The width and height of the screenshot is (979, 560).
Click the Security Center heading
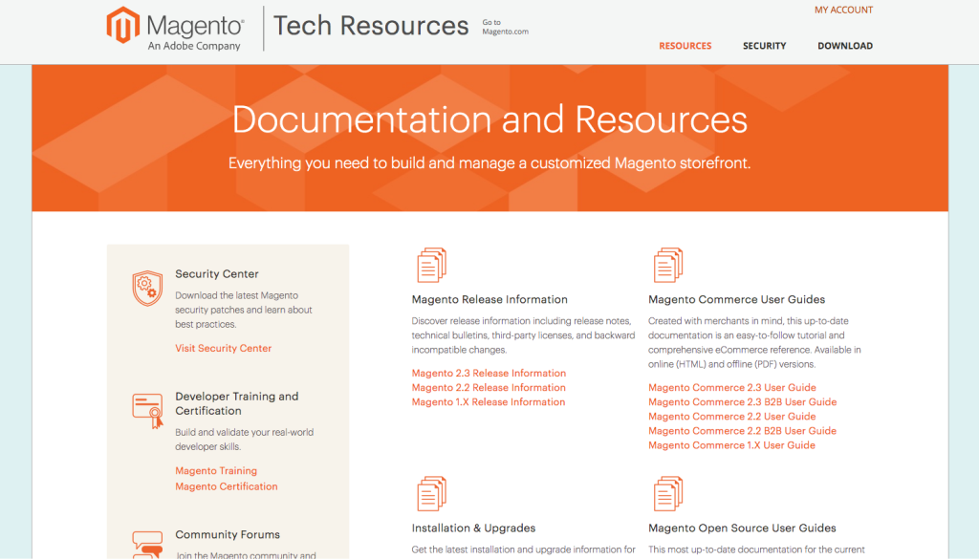coord(217,274)
